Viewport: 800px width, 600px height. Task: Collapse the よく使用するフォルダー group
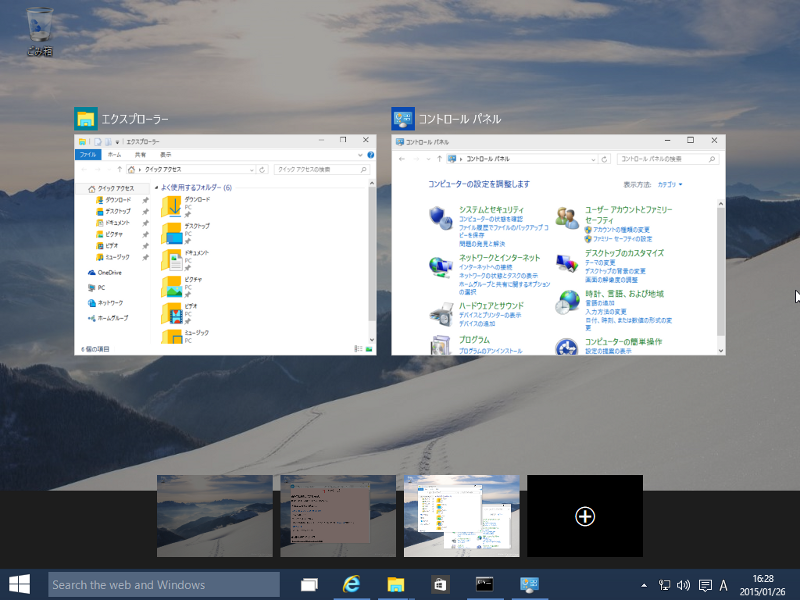[x=156, y=188]
